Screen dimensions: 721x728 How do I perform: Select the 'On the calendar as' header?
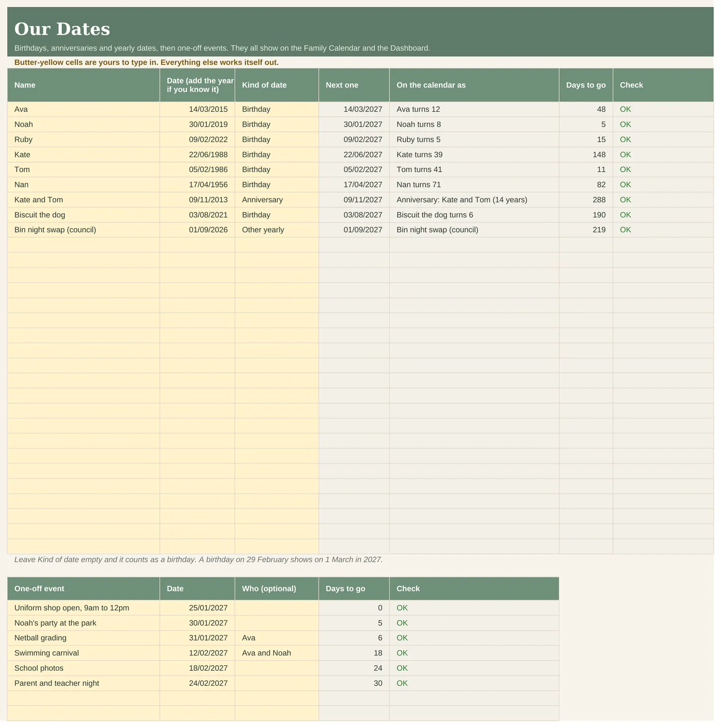click(474, 85)
